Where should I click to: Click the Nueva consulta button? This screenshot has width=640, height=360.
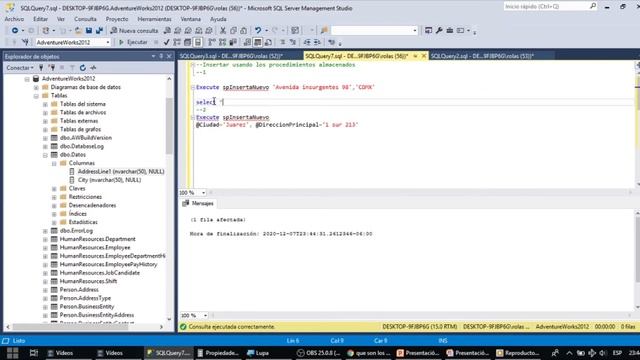(x=134, y=31)
